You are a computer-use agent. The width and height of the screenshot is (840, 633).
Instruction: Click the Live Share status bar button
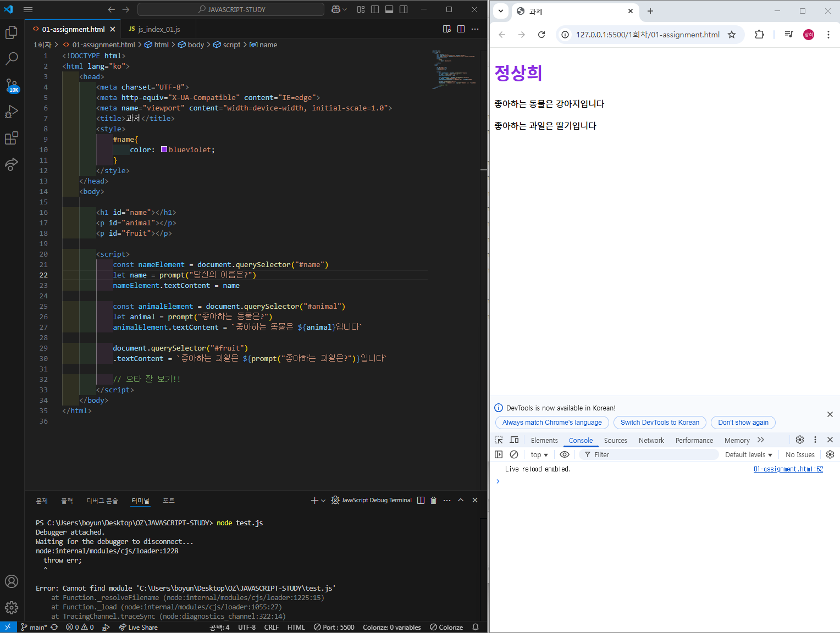point(139,627)
